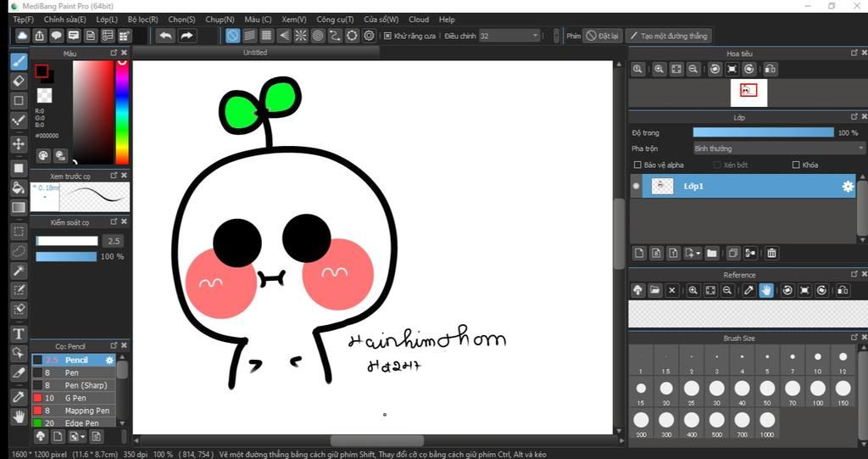Click Tạo một đường thẳng button

point(669,36)
